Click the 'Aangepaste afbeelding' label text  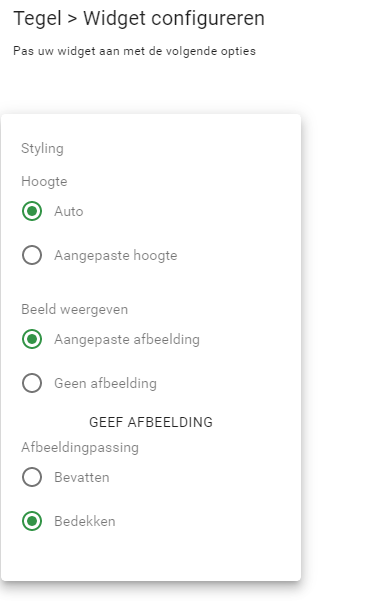point(127,340)
